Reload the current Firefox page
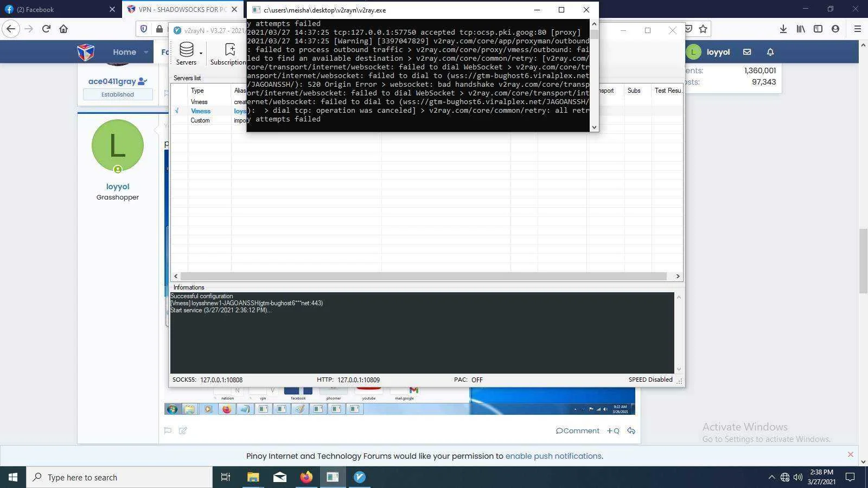 point(46,29)
